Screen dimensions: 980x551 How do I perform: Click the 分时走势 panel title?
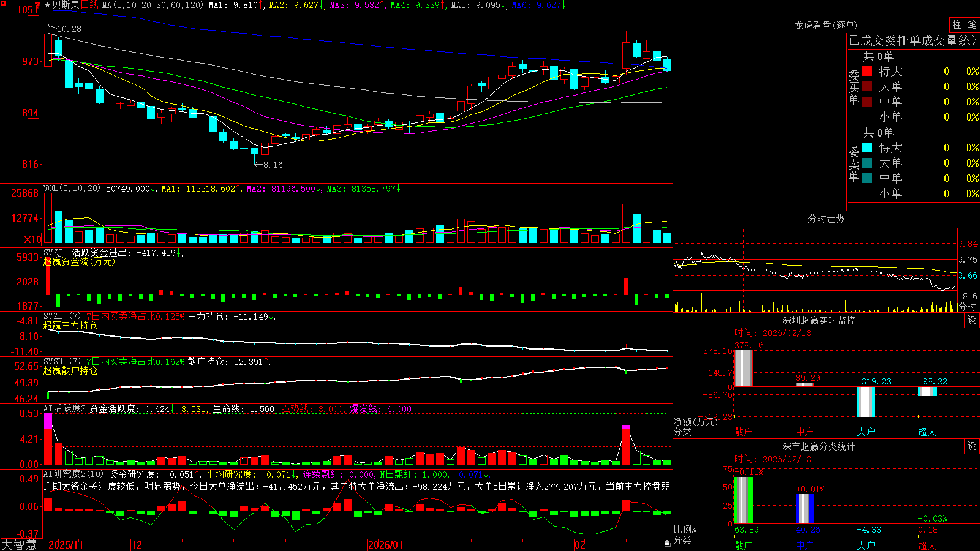click(x=826, y=219)
